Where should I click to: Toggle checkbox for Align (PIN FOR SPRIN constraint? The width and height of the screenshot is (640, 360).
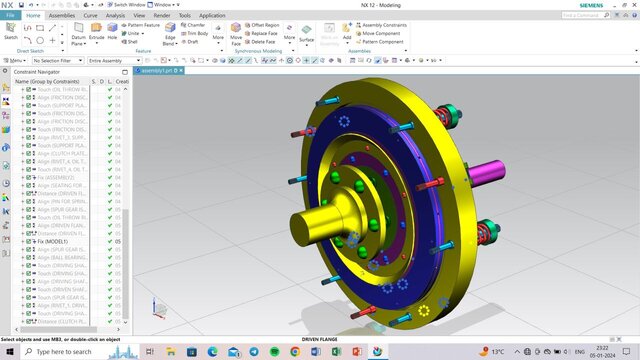click(29, 201)
